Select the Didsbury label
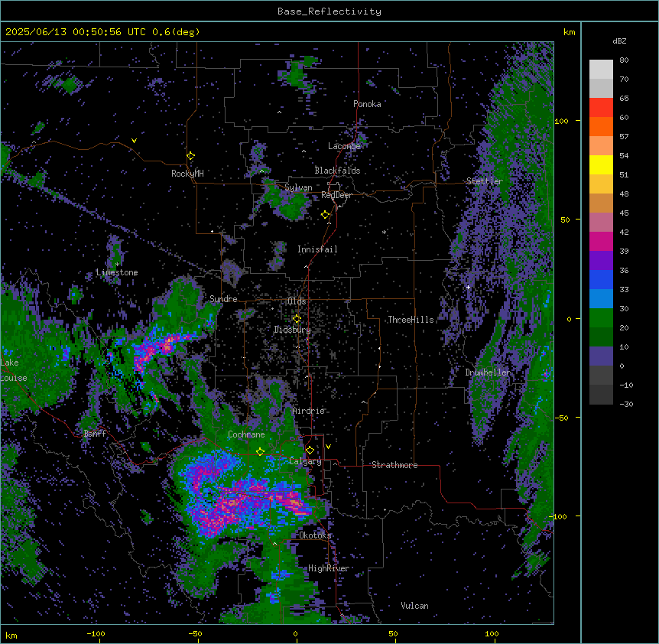Screen dimensions: 659x644 293,330
